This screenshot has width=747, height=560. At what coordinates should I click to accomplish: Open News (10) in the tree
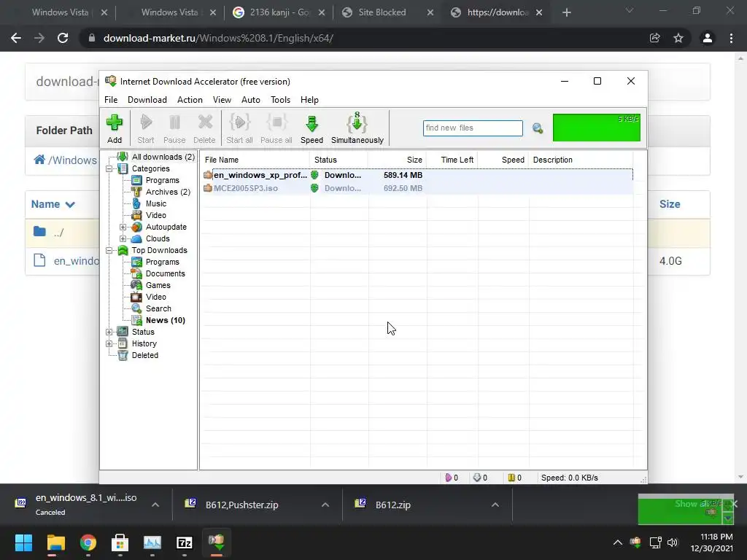166,320
